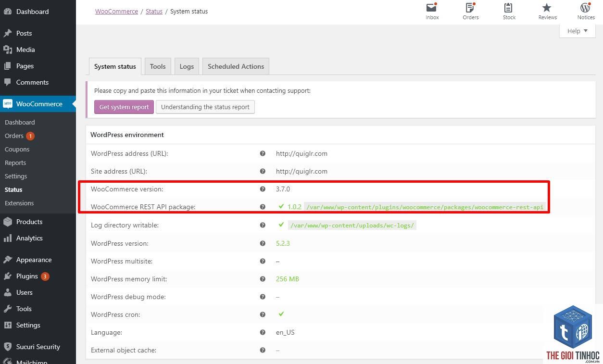The height and width of the screenshot is (364, 603).
Task: Click the wc-logs directory path text
Action: pos(352,225)
